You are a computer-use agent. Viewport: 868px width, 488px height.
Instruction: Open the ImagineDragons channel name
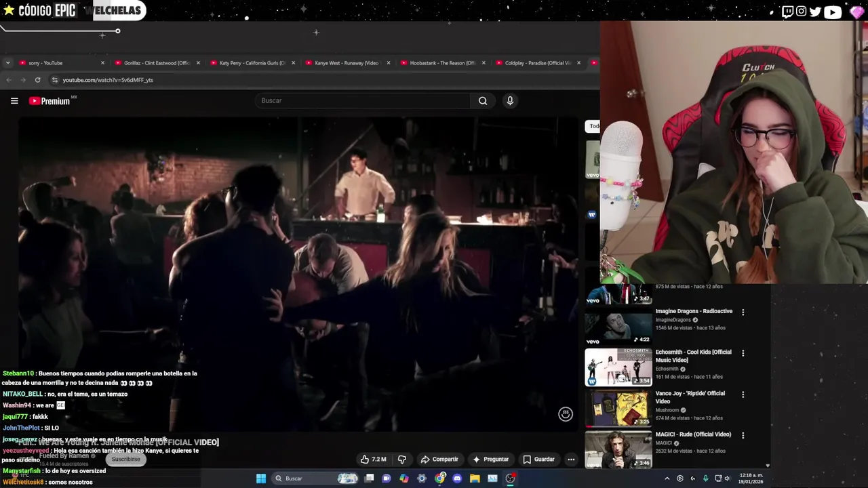tap(673, 320)
